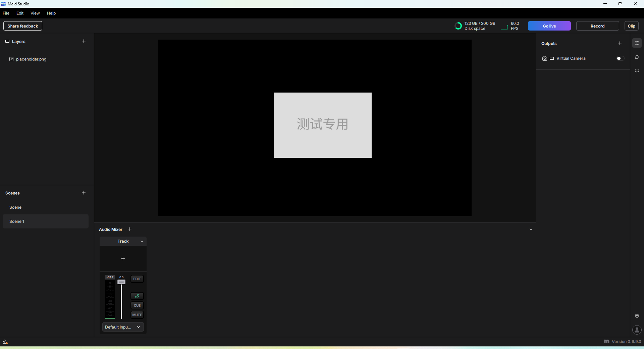Click the profile avatar icon bottom right
Screen dimensions: 644x349
pyautogui.click(x=637, y=330)
